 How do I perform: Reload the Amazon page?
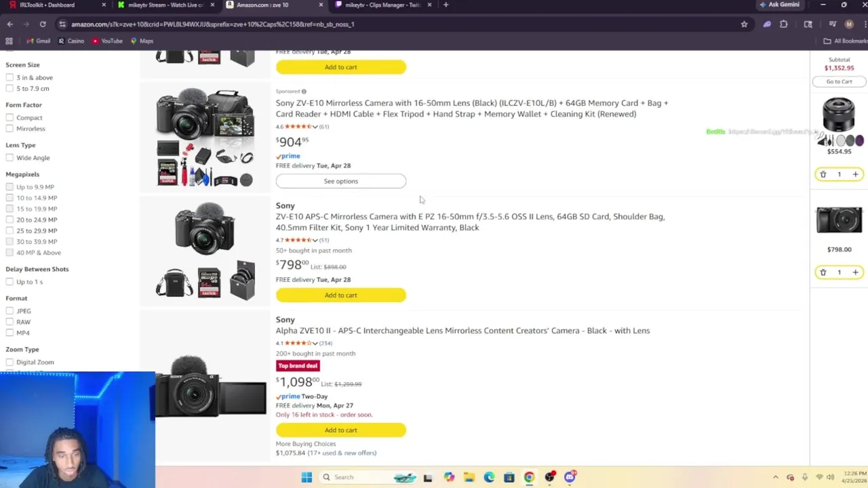coord(43,24)
